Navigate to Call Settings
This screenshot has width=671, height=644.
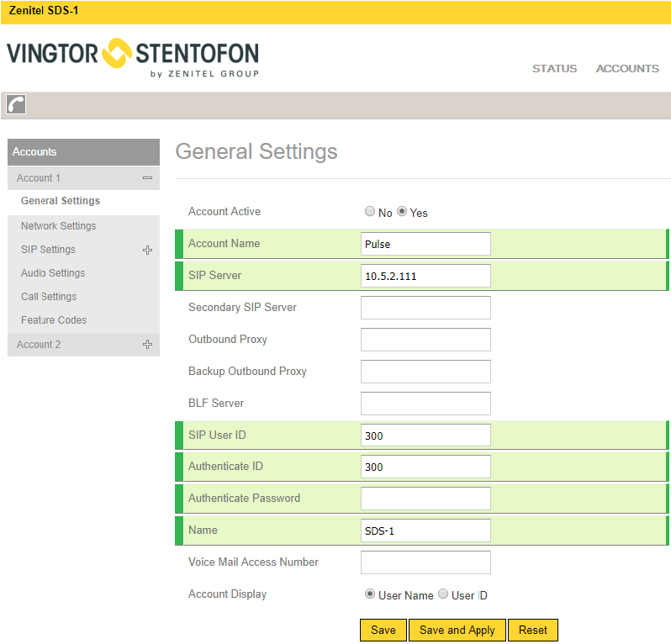click(x=49, y=297)
